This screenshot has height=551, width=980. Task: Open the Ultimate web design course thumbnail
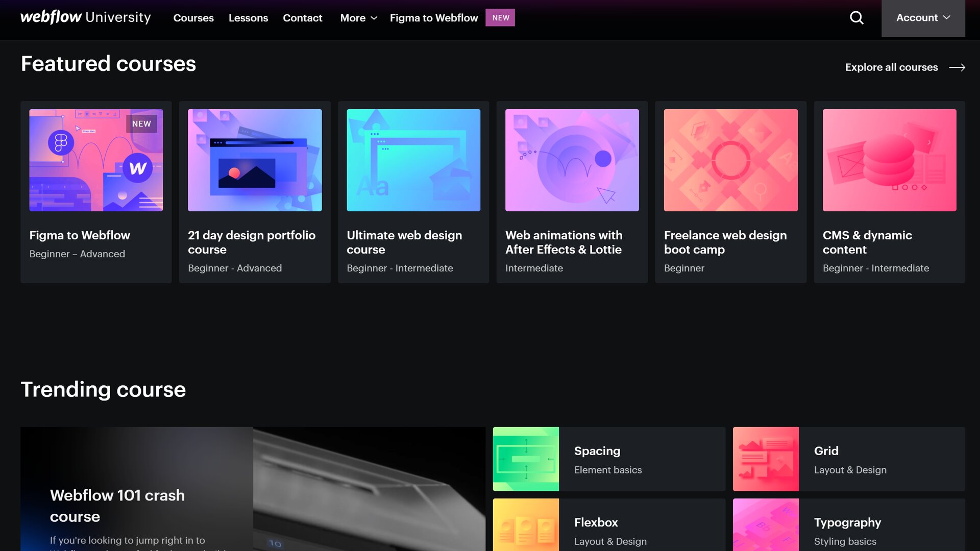point(413,160)
